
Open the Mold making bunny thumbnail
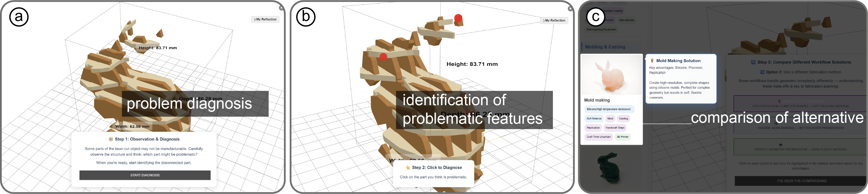pyautogui.click(x=611, y=75)
